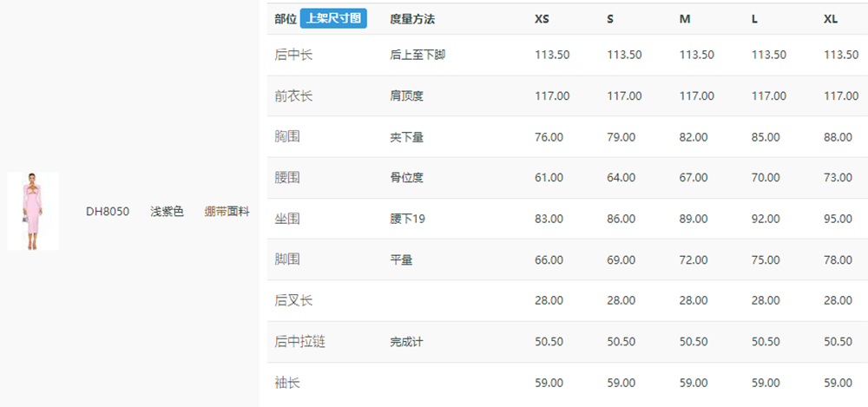
Task: Click the method cell 夹下量
Action: click(406, 137)
